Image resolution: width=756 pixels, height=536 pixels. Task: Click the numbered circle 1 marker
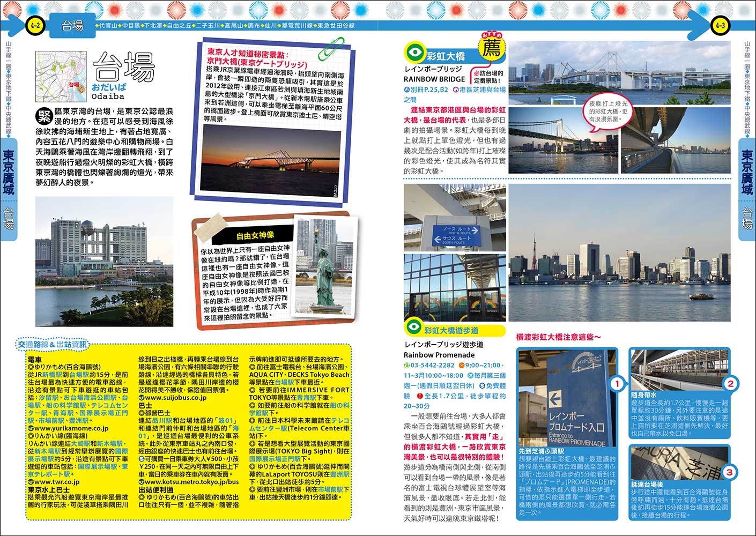(617, 384)
